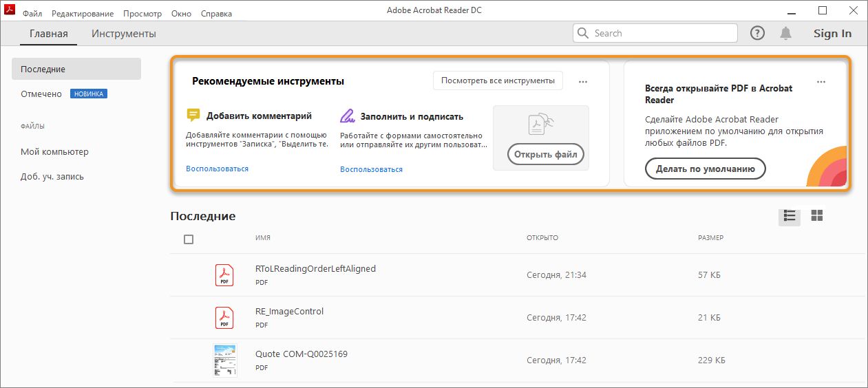This screenshot has width=868, height=388.
Task: Sort by the ОТКРЫТО column header
Action: 542,238
